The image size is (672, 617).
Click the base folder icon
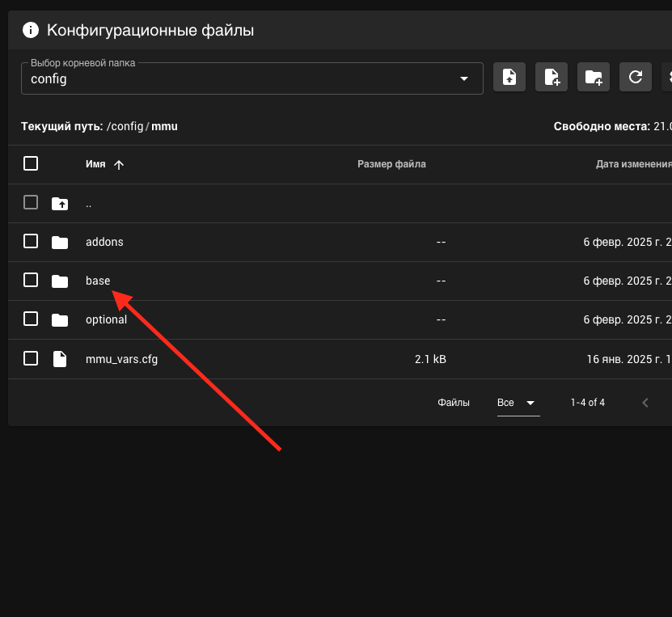(60, 281)
